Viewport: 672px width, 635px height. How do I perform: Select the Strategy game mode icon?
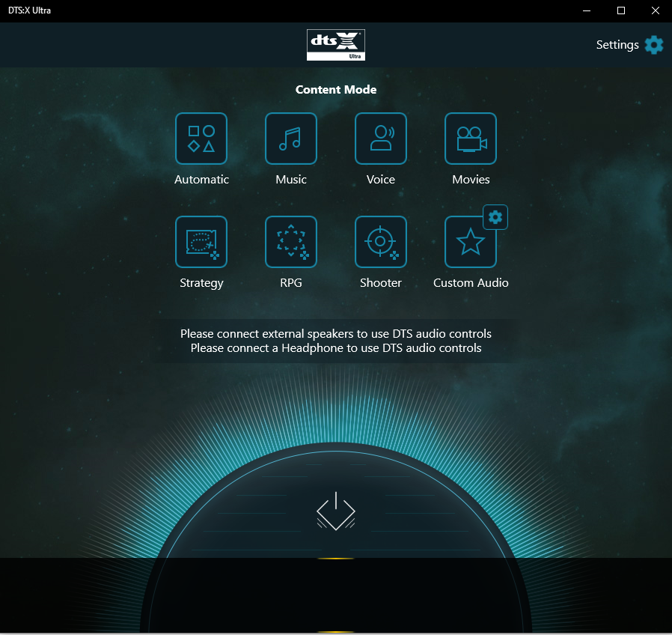click(201, 242)
